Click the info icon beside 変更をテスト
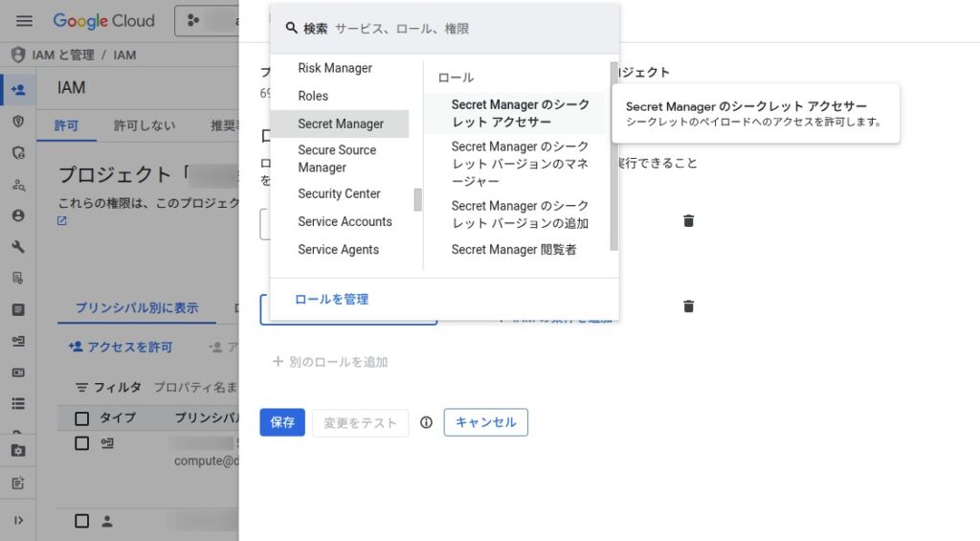Screen dimensions: 980x541 point(427,422)
